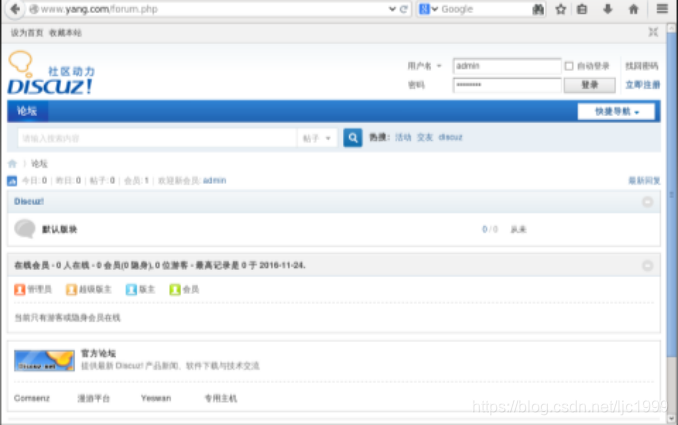This screenshot has height=425, width=678.
Task: Click the blue statistics icon beside 今日
Action: (12, 181)
